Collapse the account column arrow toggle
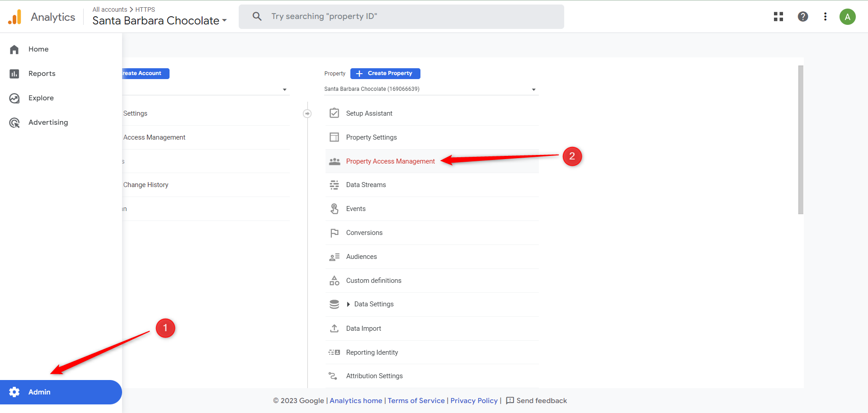The height and width of the screenshot is (413, 868). click(x=307, y=113)
